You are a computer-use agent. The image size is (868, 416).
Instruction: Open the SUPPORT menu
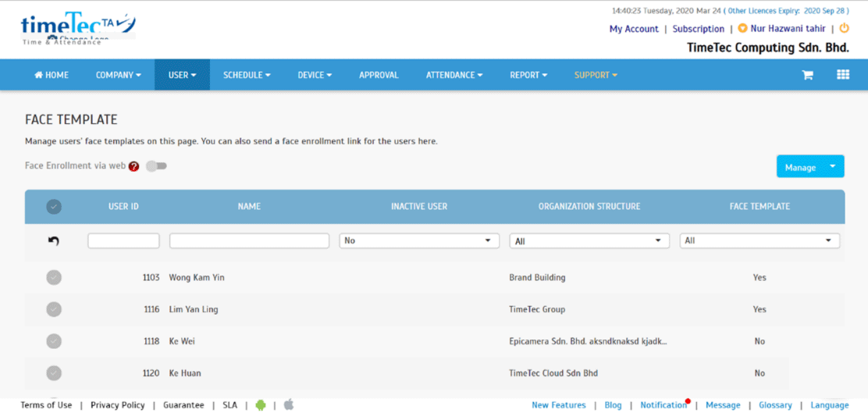[596, 75]
